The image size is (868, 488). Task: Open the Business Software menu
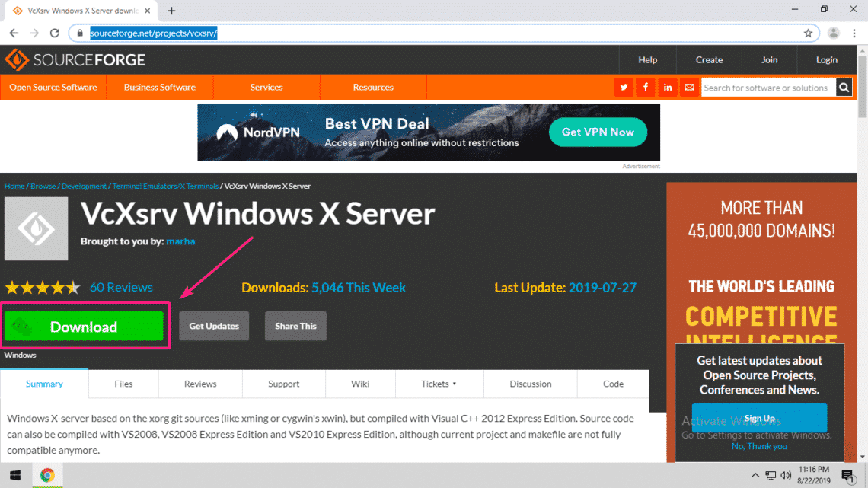pyautogui.click(x=160, y=88)
